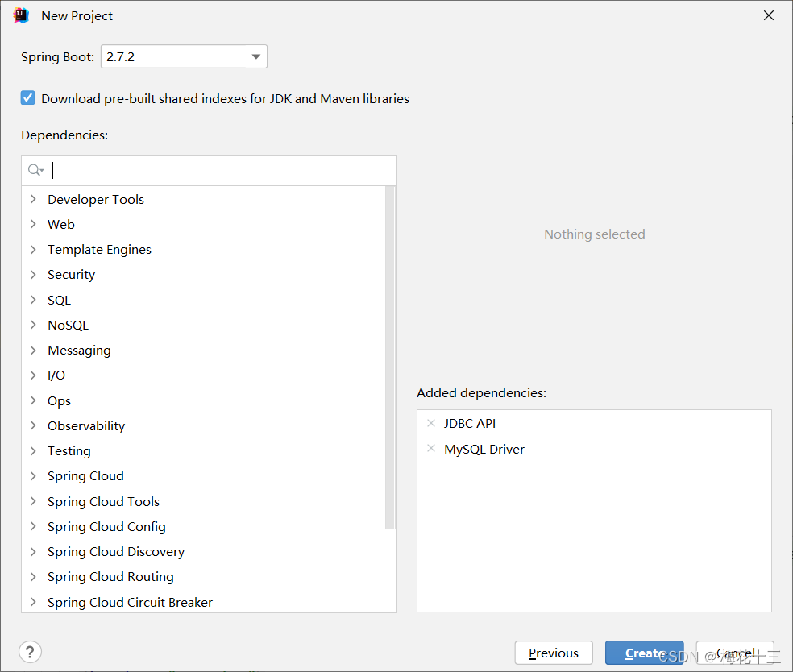Click the IntelliJ IDEA logo icon
This screenshot has width=793, height=672.
[21, 15]
